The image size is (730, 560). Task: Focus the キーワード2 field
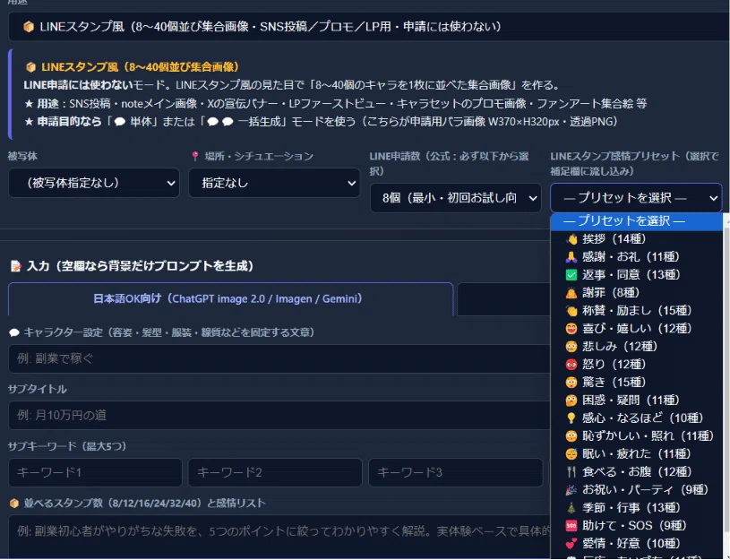tap(275, 473)
